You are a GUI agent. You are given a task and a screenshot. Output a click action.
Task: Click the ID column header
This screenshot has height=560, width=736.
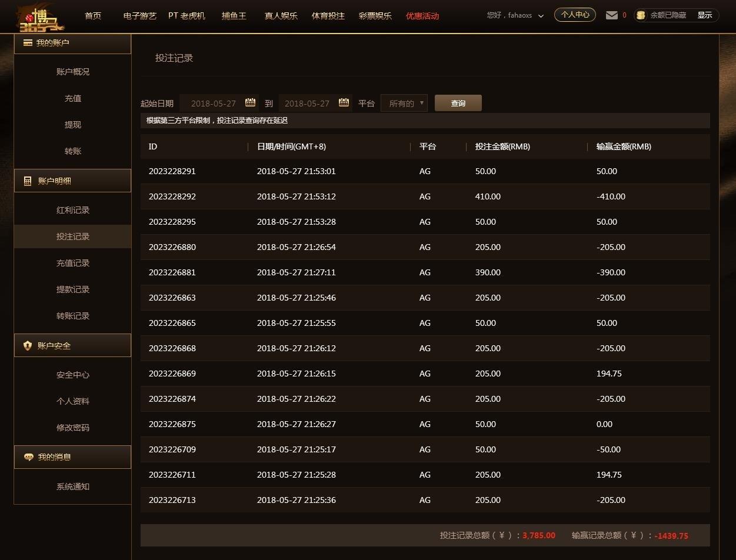pyautogui.click(x=153, y=146)
